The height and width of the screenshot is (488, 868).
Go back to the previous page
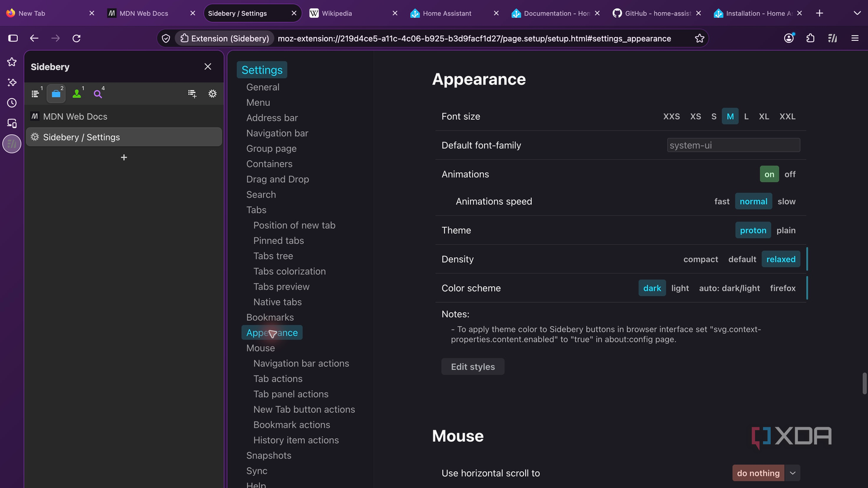[x=34, y=38]
